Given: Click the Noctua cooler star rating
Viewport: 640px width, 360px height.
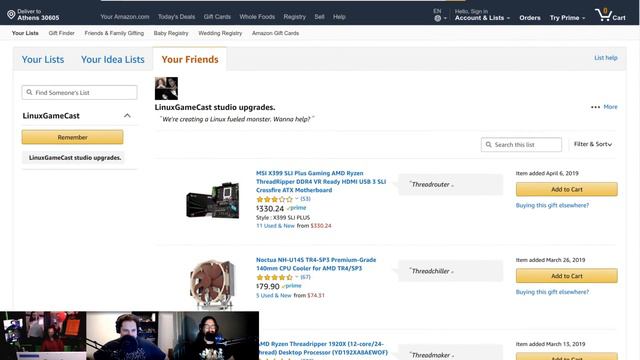Looking at the screenshot, I should point(274,277).
